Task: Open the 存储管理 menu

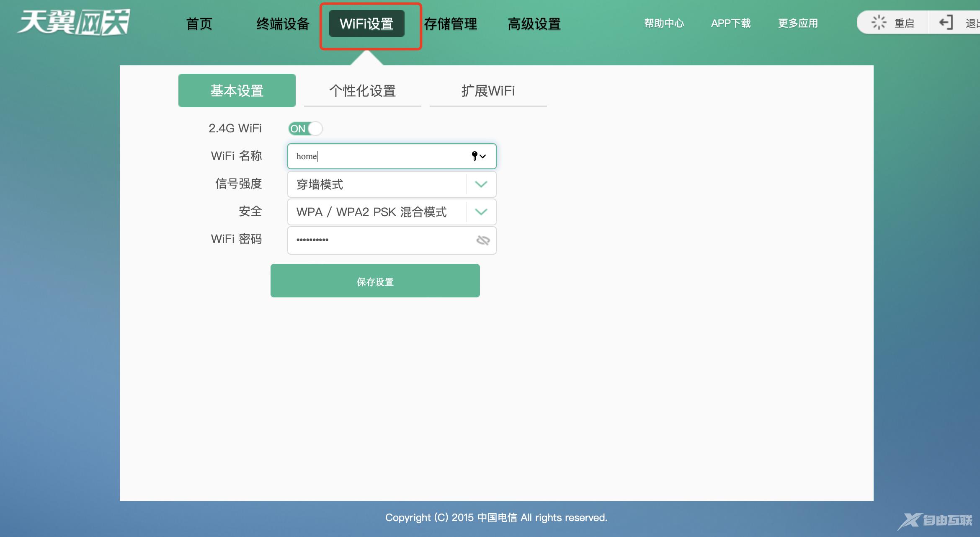Action: point(451,24)
